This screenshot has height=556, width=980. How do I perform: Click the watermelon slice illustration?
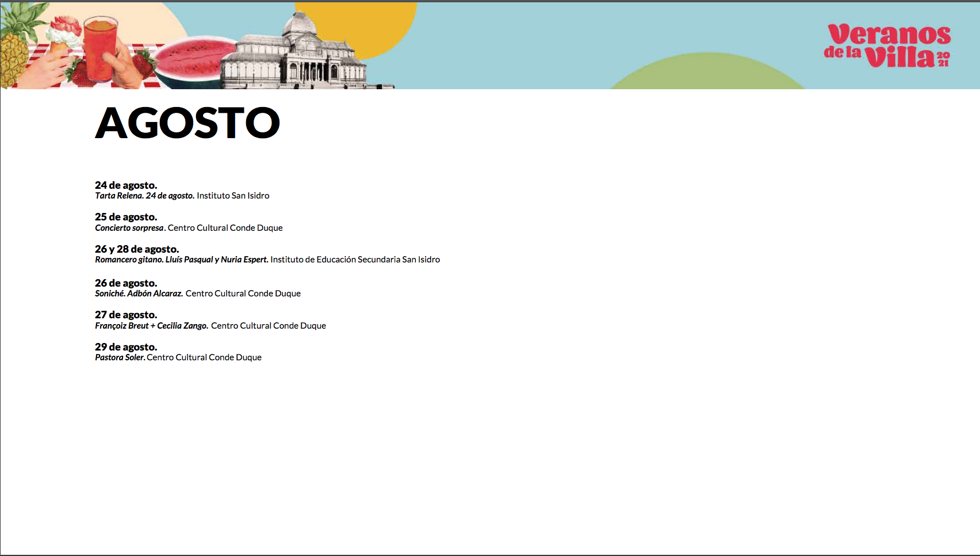click(193, 62)
